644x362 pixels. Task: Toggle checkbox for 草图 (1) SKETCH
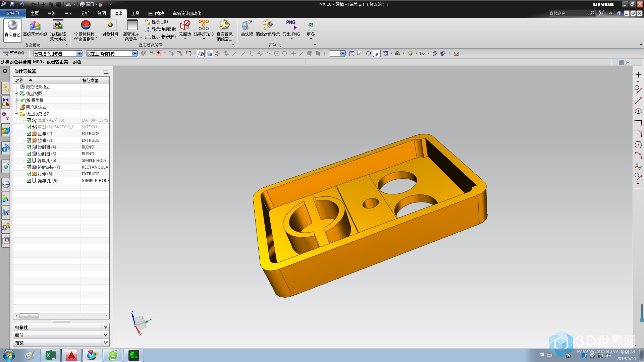coord(29,127)
